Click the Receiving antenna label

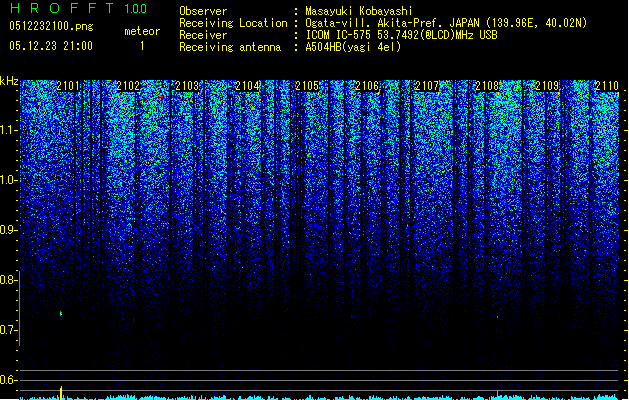point(230,47)
